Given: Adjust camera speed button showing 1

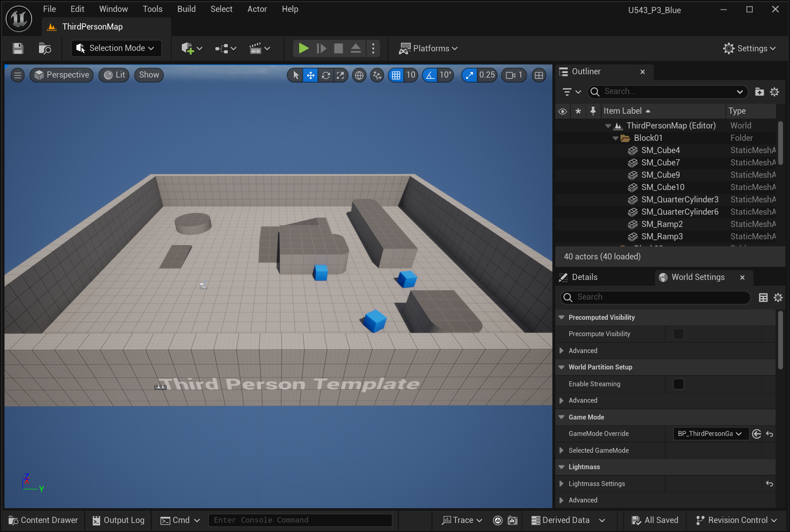Looking at the screenshot, I should [x=514, y=75].
